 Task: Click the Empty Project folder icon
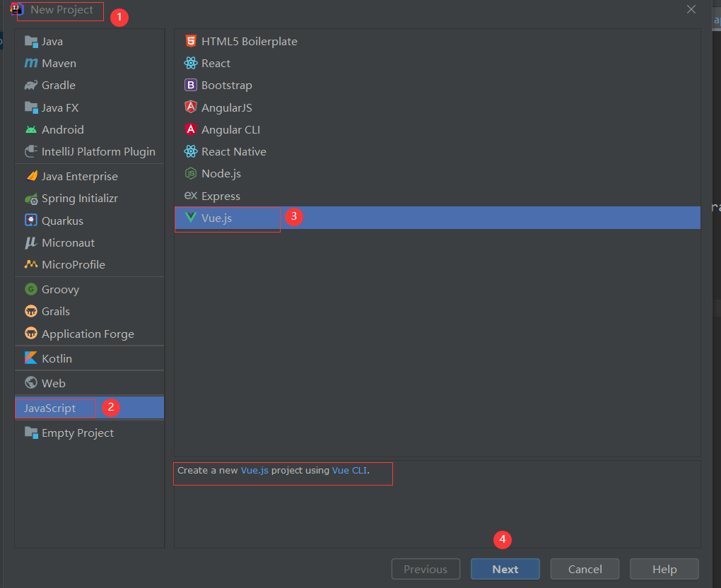click(x=31, y=433)
